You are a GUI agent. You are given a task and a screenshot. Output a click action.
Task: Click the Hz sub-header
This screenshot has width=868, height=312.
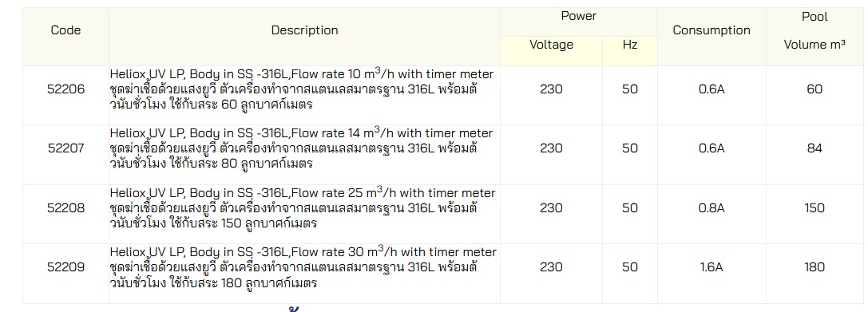(x=630, y=44)
